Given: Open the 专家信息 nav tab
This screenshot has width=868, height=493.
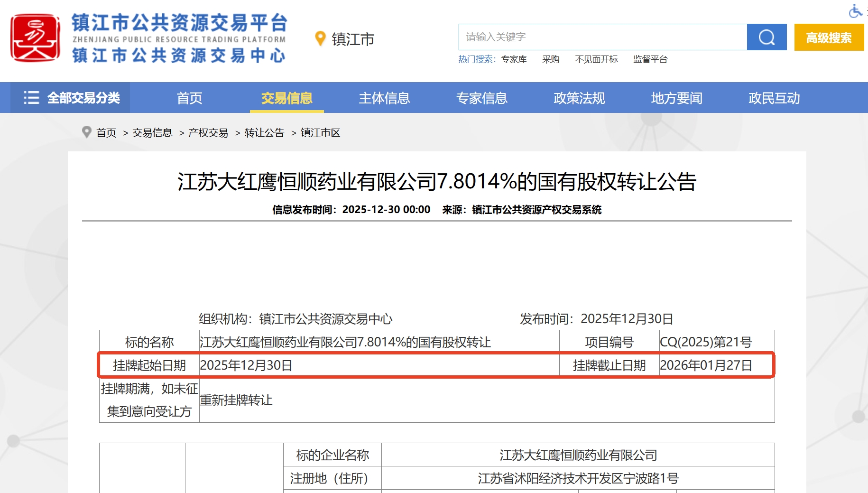Looking at the screenshot, I should [482, 98].
